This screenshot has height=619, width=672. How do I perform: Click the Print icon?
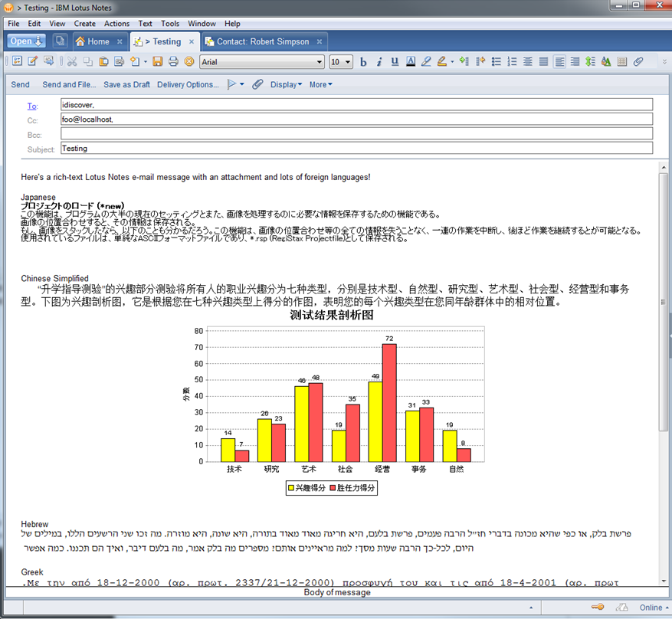(173, 62)
